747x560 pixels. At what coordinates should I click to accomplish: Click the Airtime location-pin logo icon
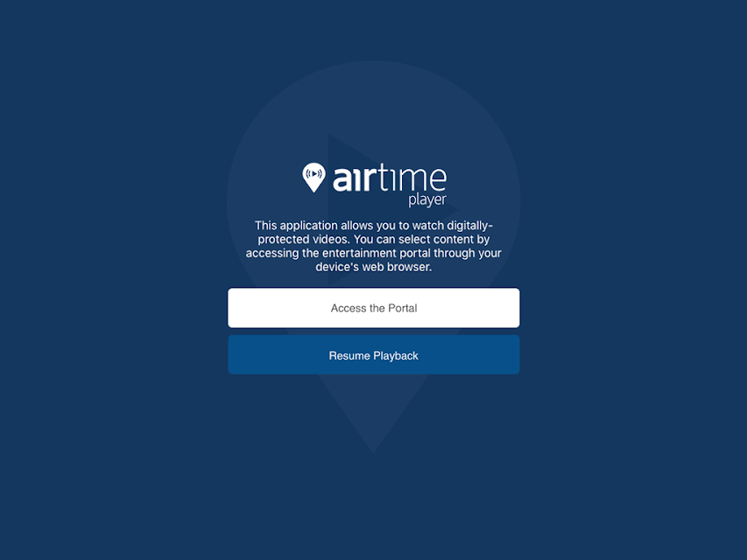(314, 178)
